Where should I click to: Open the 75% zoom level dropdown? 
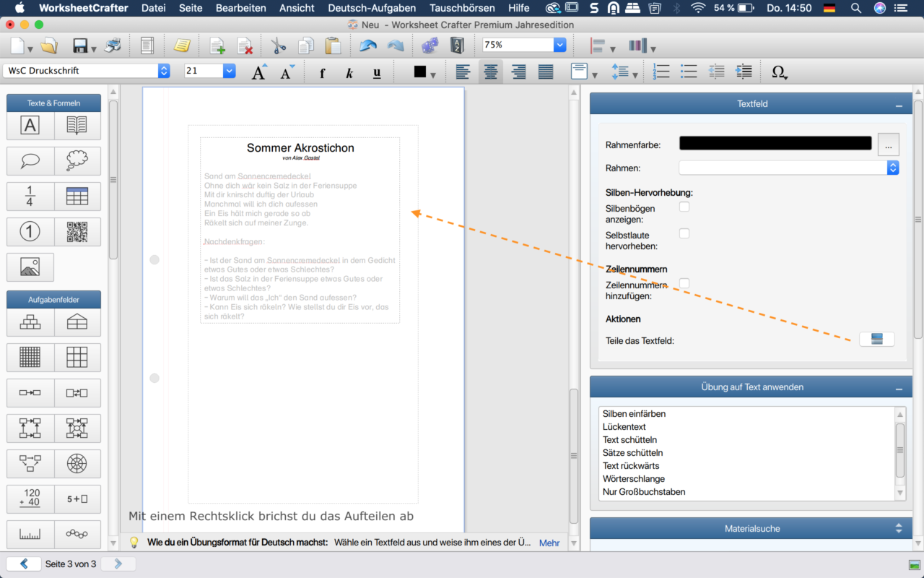pyautogui.click(x=560, y=45)
